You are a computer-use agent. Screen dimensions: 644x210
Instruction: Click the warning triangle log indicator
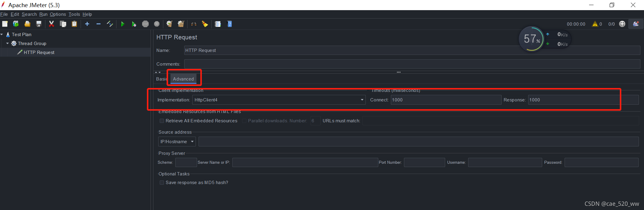[x=595, y=24]
